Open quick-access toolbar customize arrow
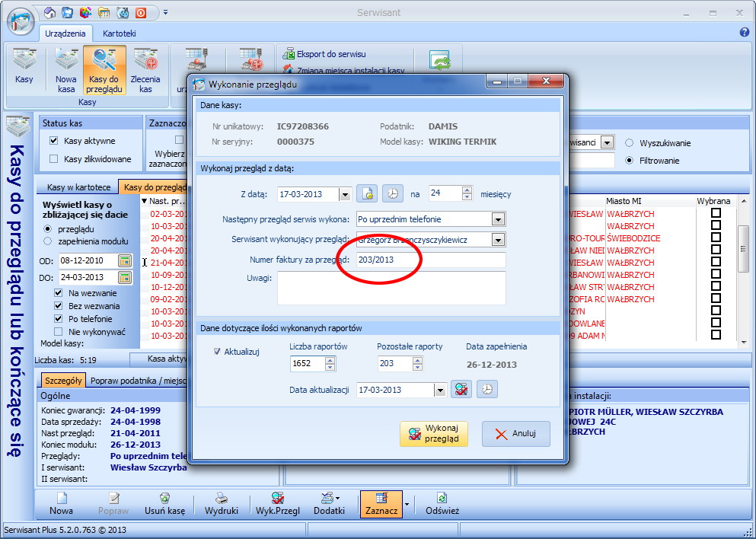This screenshot has height=539, width=756. pyautogui.click(x=165, y=12)
